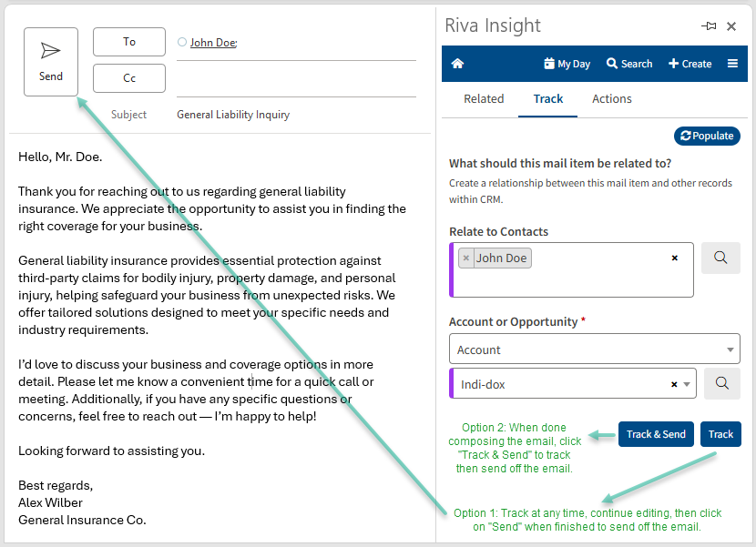
Task: Expand the Indi-dox account dropdown
Action: pos(688,384)
